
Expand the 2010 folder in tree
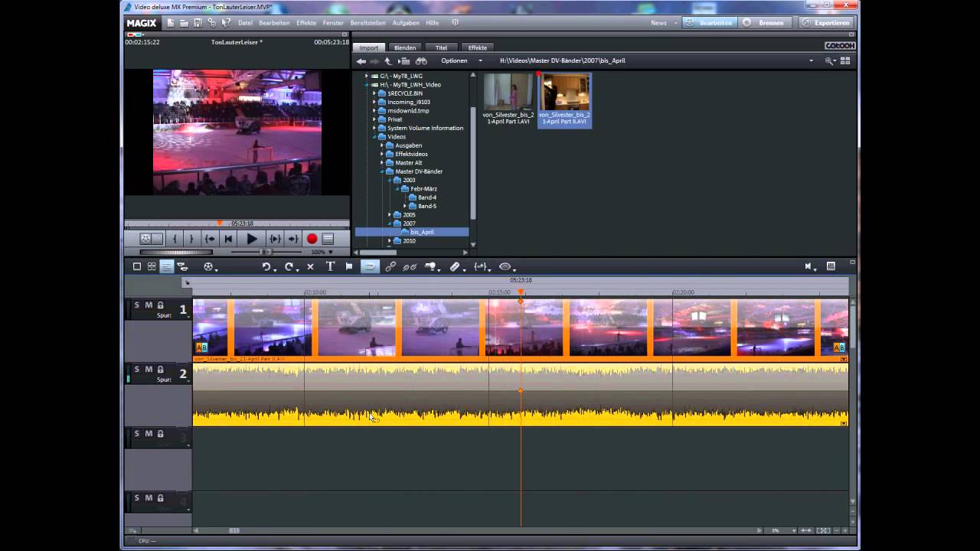pos(389,241)
